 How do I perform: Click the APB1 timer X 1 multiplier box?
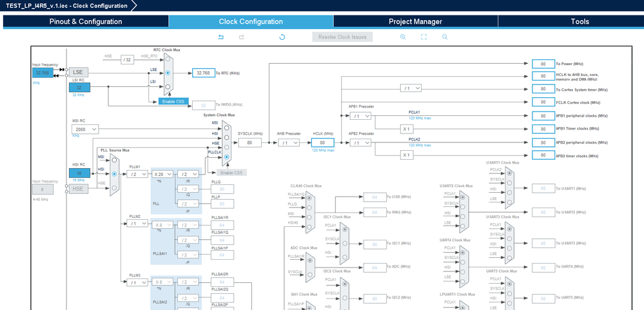click(407, 129)
